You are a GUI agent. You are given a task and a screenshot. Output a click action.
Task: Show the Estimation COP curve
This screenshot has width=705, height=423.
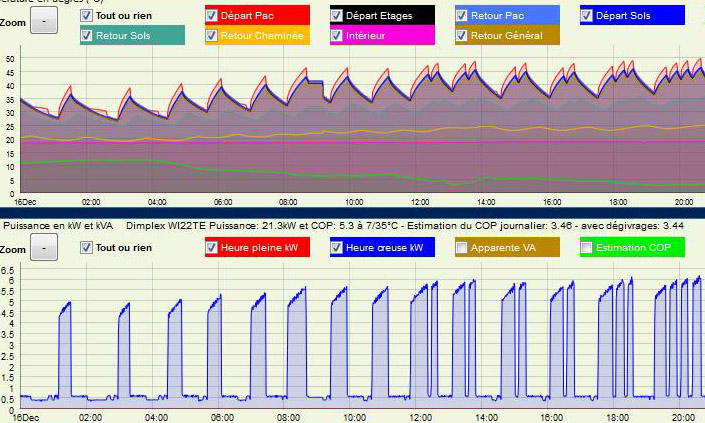(x=586, y=248)
